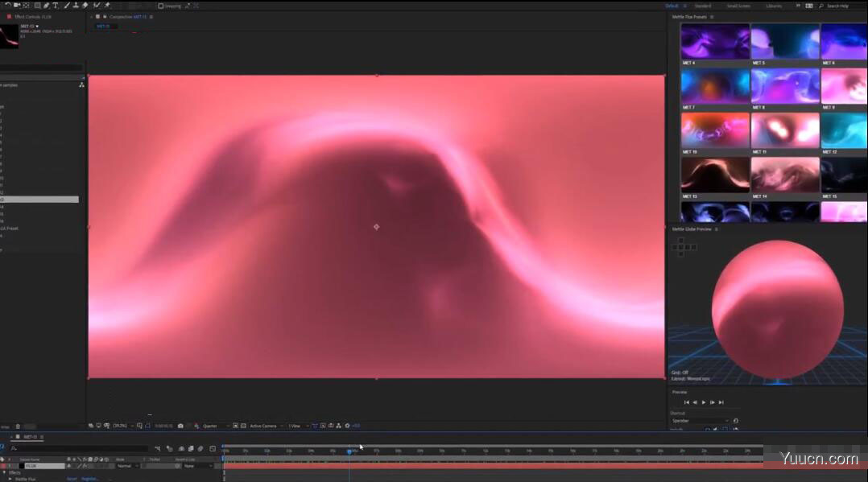Click the Mettle Globe Preview sphere
The image size is (868, 482).
tap(777, 309)
